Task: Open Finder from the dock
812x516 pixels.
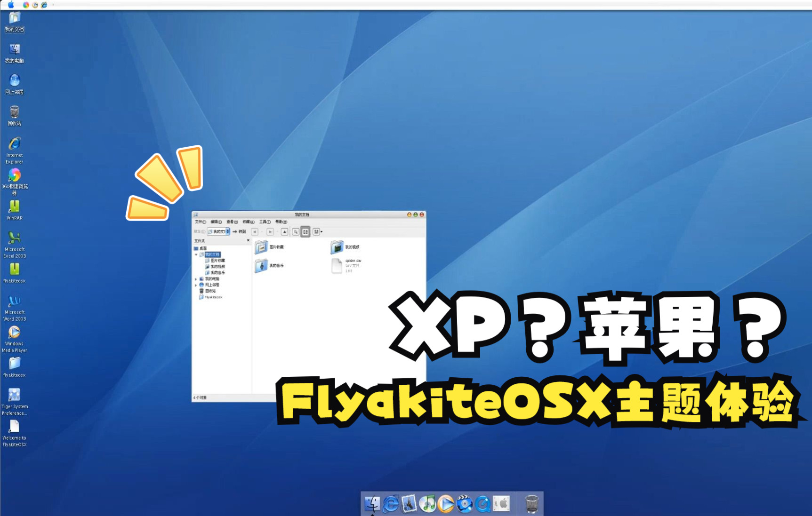Action: click(372, 504)
